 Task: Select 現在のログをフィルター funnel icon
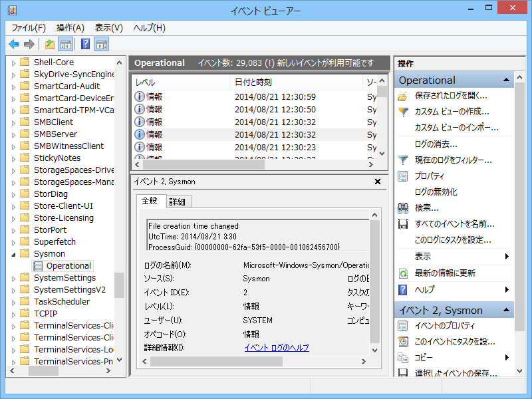click(x=403, y=160)
